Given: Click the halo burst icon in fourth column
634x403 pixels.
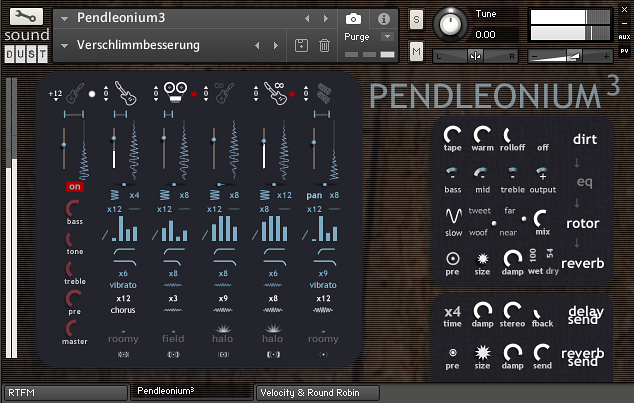Looking at the screenshot, I should (x=273, y=328).
